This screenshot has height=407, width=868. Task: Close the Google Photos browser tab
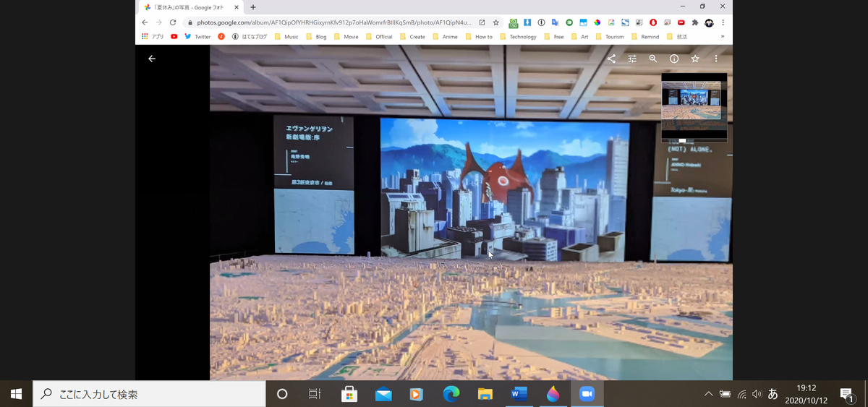pos(237,7)
